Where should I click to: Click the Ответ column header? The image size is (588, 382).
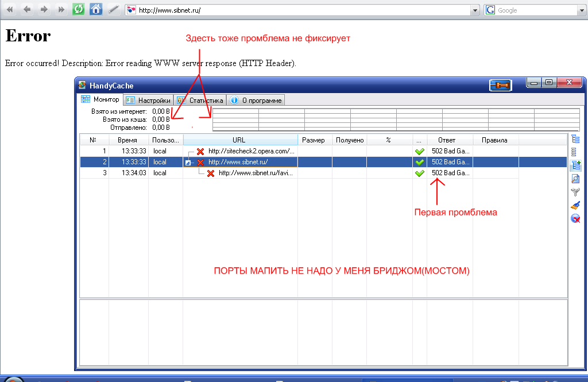point(446,140)
